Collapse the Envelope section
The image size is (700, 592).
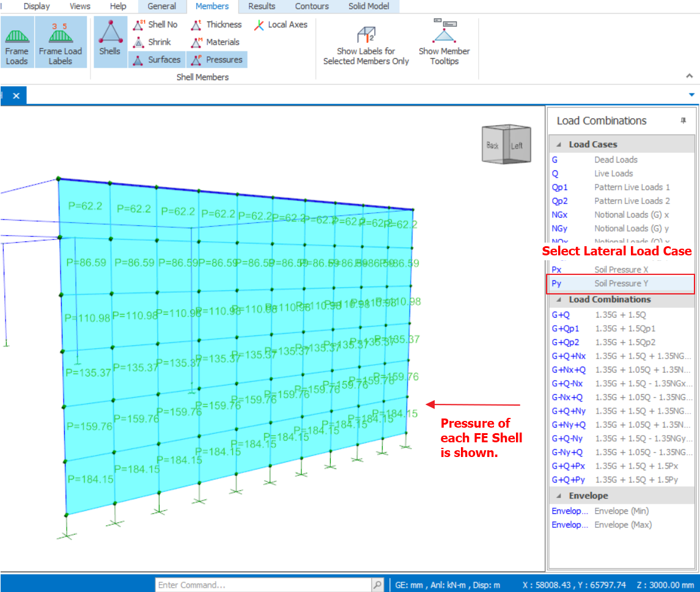559,496
